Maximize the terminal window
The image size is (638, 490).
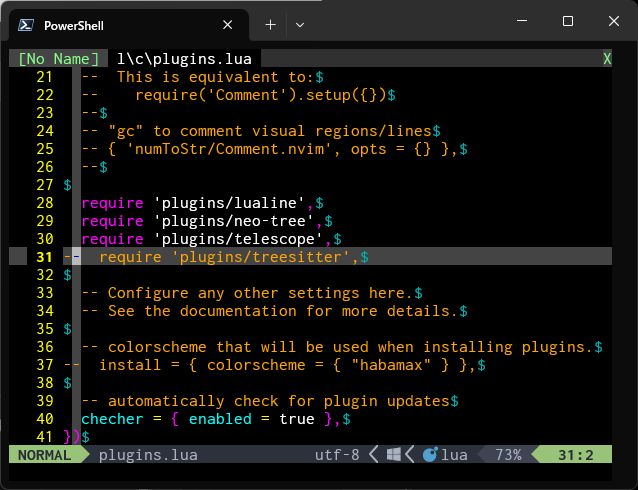tap(568, 22)
